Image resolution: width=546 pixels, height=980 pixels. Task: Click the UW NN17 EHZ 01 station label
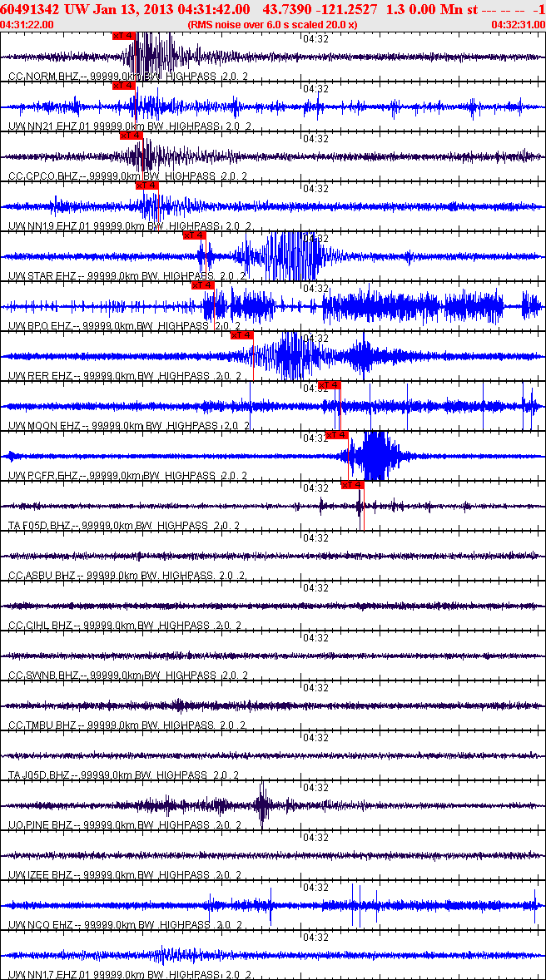pyautogui.click(x=130, y=974)
